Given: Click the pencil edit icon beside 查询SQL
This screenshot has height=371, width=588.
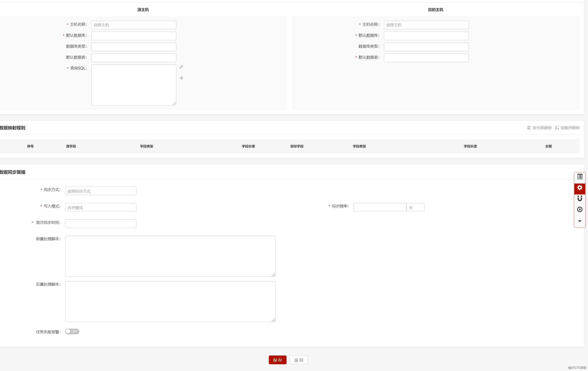Looking at the screenshot, I should [x=181, y=67].
